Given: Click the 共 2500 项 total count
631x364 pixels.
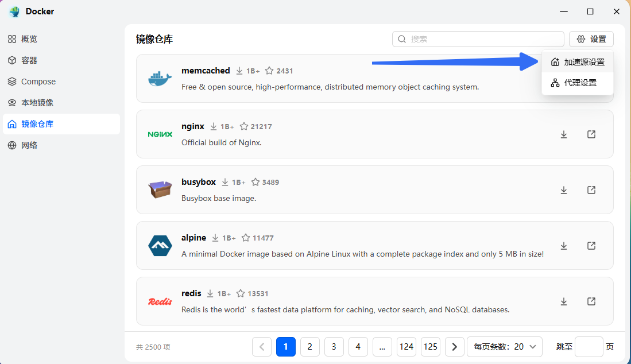Looking at the screenshot, I should 153,347.
